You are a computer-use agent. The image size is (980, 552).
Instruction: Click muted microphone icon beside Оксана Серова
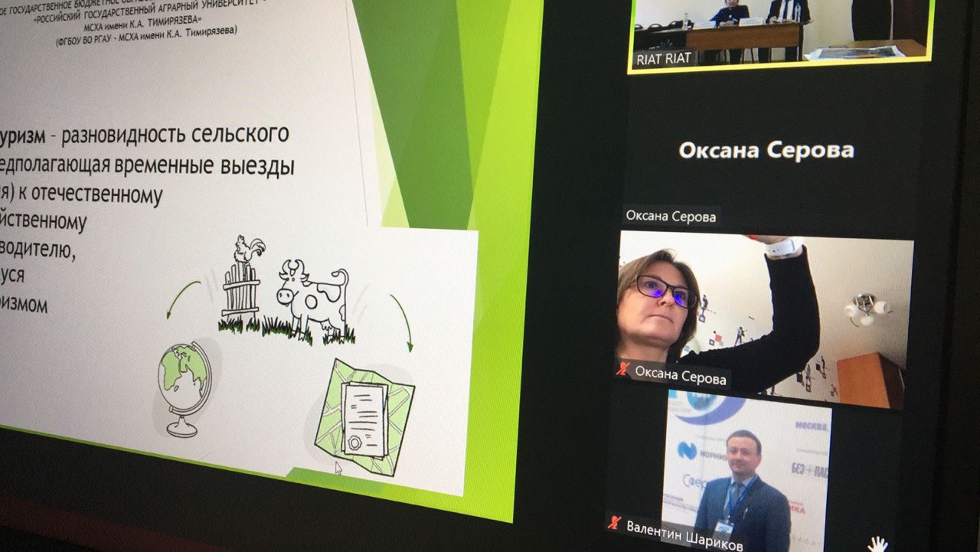pos(623,369)
